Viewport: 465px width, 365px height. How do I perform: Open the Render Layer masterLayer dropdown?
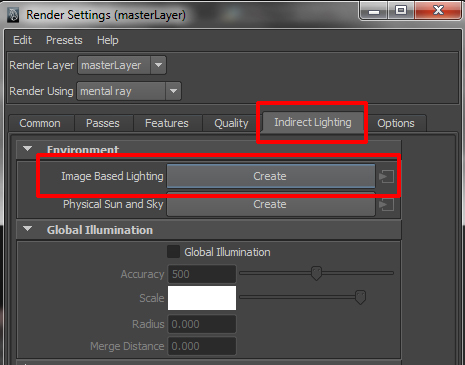[122, 65]
